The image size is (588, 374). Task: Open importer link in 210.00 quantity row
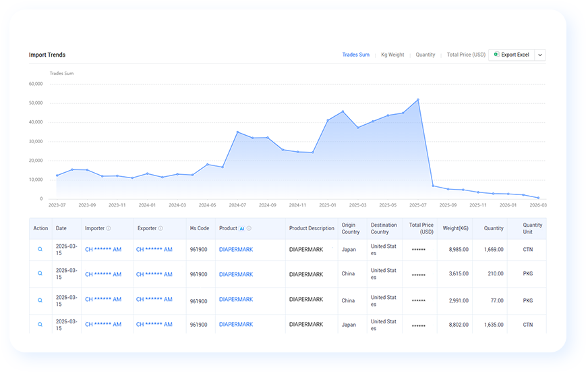[x=103, y=275]
